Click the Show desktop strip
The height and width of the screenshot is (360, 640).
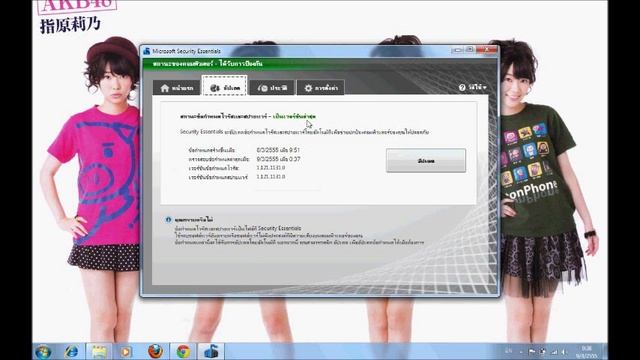point(604,351)
